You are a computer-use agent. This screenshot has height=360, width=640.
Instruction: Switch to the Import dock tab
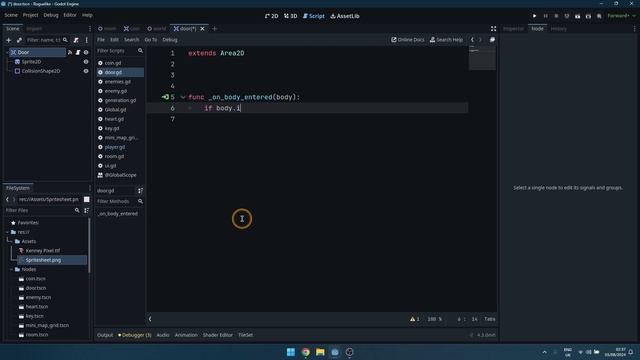(34, 29)
